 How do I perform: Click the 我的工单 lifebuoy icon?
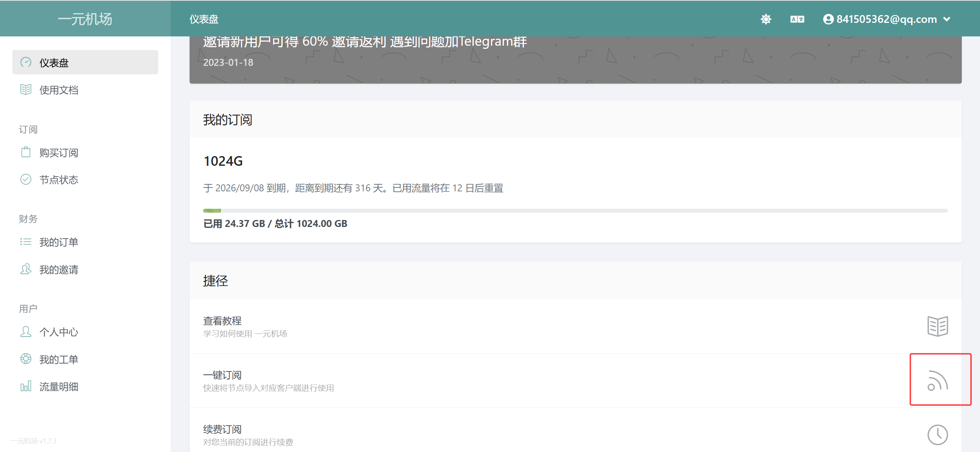click(26, 359)
